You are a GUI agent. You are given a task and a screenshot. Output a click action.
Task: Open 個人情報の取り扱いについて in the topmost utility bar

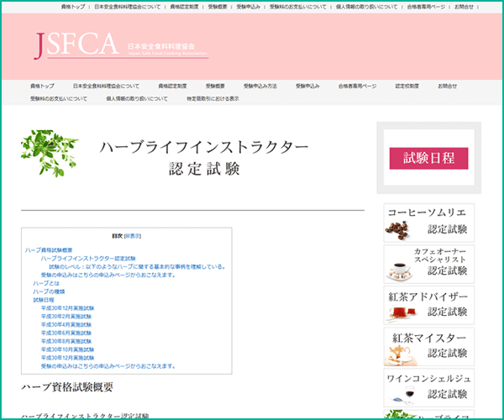click(x=367, y=7)
